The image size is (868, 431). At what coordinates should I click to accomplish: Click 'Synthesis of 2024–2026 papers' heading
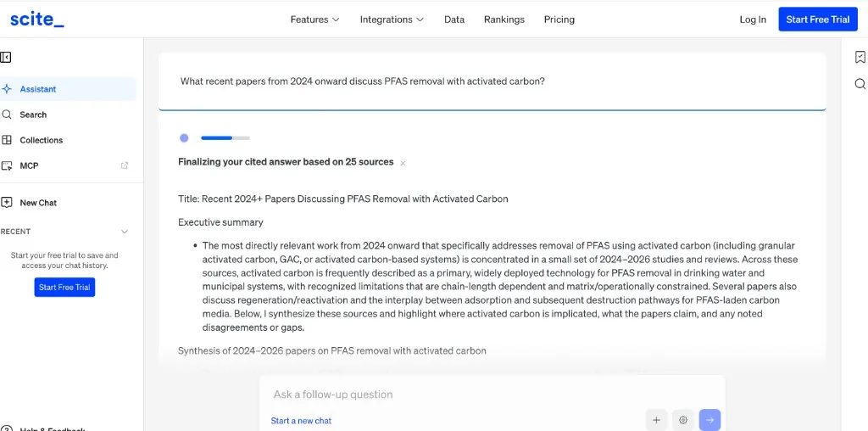[332, 350]
